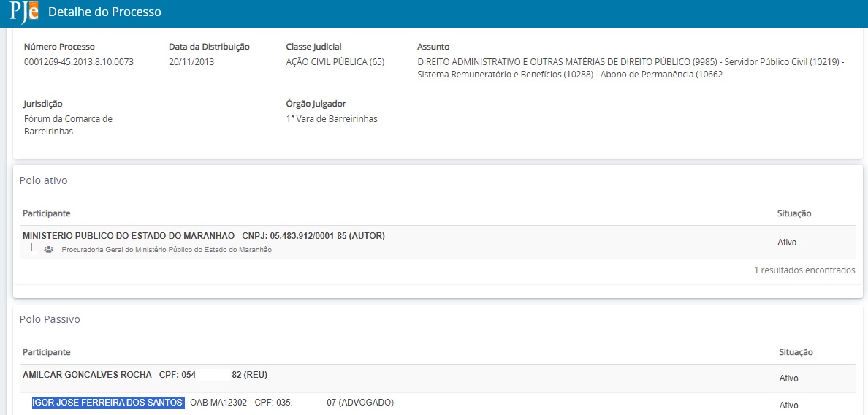
Task: Click the PJe logo in the header
Action: pyautogui.click(x=24, y=12)
